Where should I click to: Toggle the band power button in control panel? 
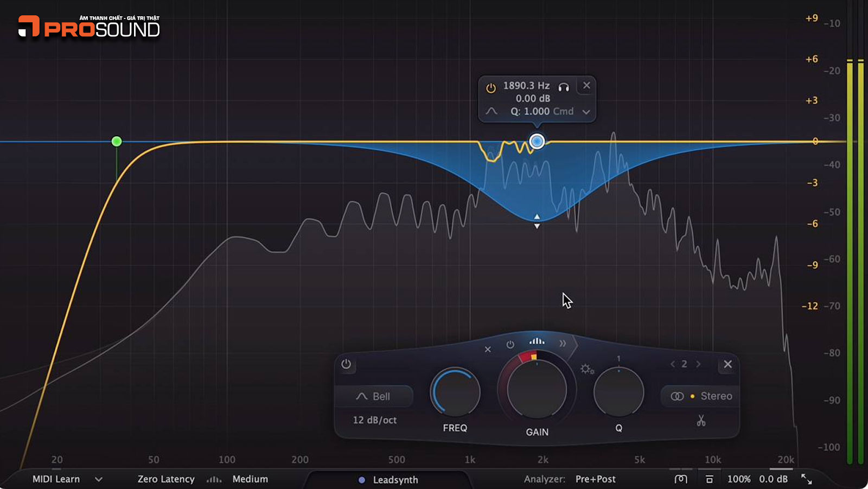pos(346,364)
